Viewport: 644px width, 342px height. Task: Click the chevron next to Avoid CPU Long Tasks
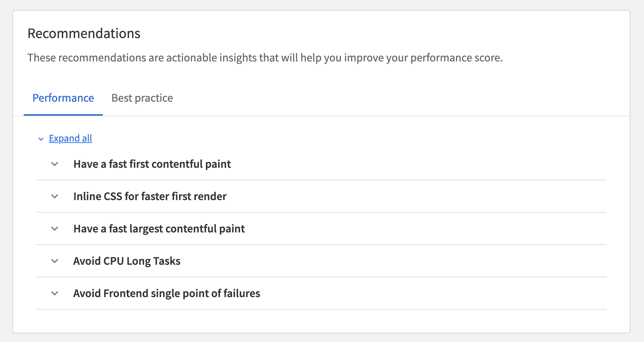tap(55, 261)
